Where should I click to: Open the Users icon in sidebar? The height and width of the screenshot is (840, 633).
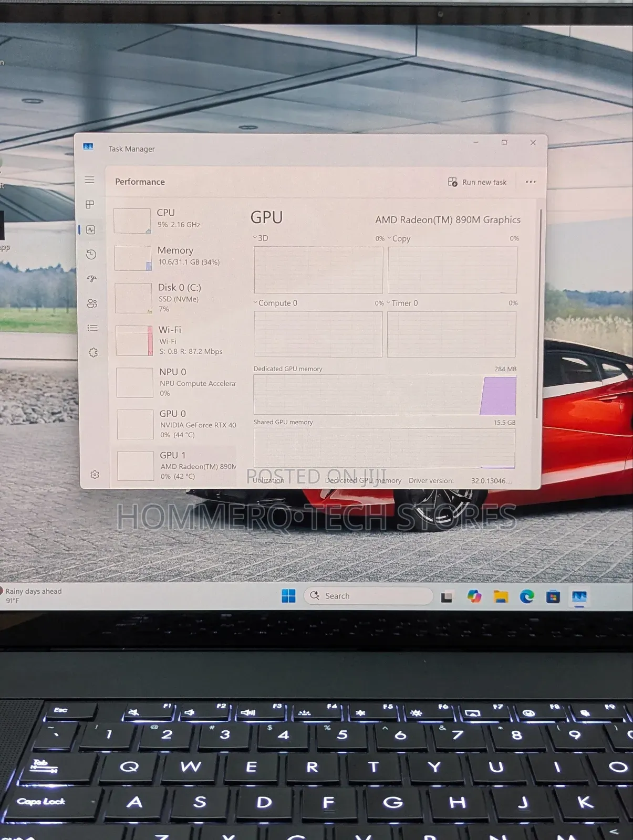pos(92,303)
